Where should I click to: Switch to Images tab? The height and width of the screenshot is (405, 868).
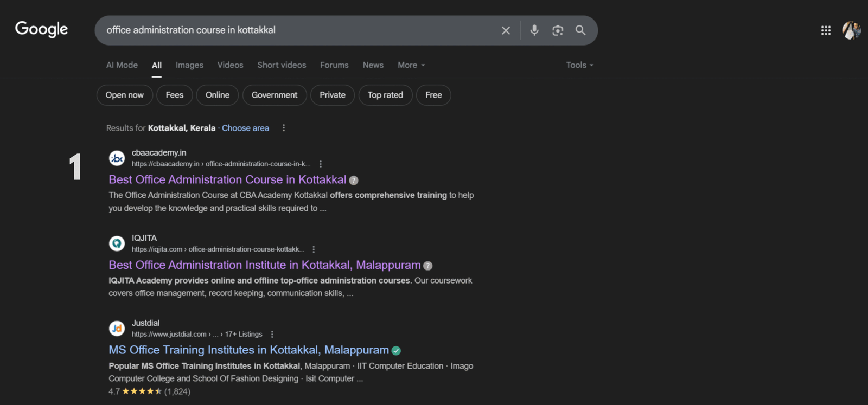click(189, 65)
